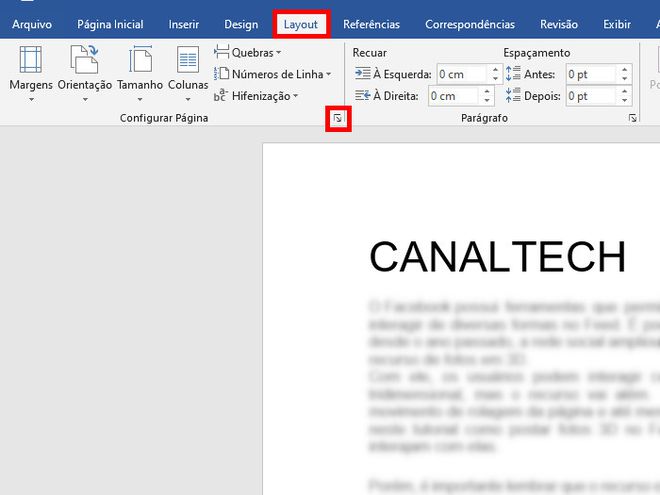Expand the arrow under Tamanho
The height and width of the screenshot is (495, 660).
click(x=140, y=100)
